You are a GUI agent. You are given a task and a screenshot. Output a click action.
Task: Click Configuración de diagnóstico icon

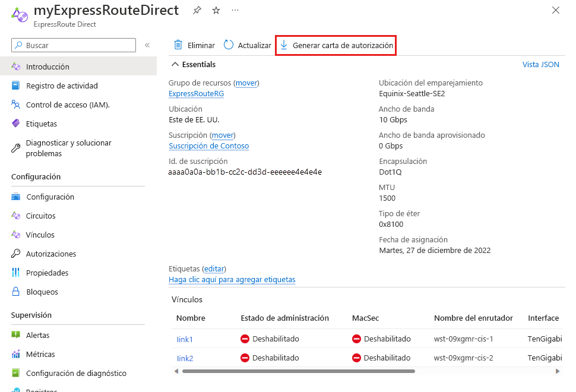coord(16,373)
